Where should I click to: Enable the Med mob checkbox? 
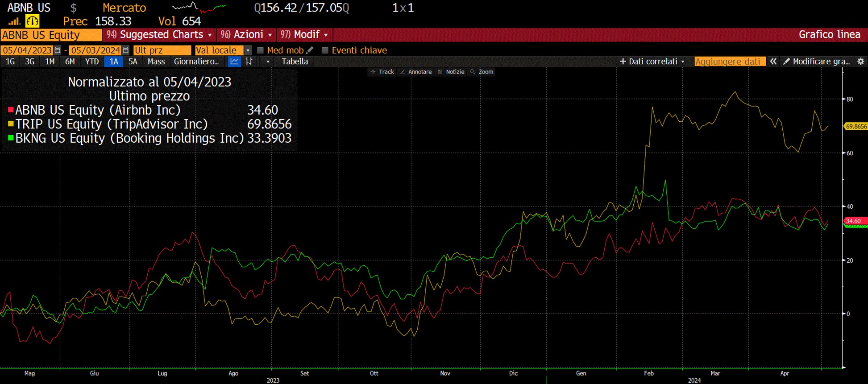point(261,50)
